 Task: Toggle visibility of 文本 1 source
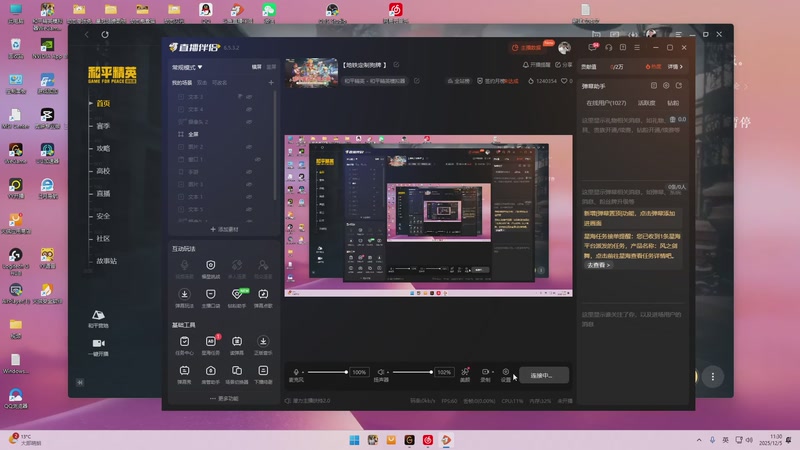tap(249, 197)
